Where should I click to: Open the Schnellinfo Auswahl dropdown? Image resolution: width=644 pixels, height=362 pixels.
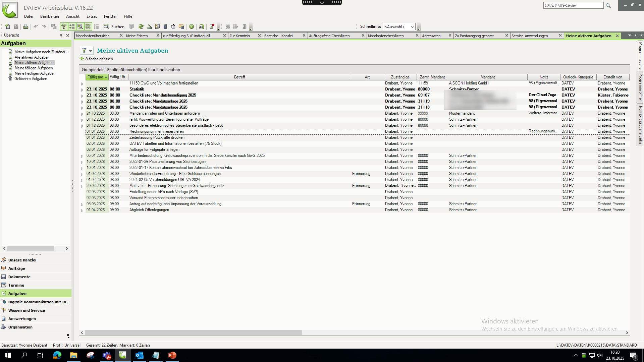click(x=412, y=27)
